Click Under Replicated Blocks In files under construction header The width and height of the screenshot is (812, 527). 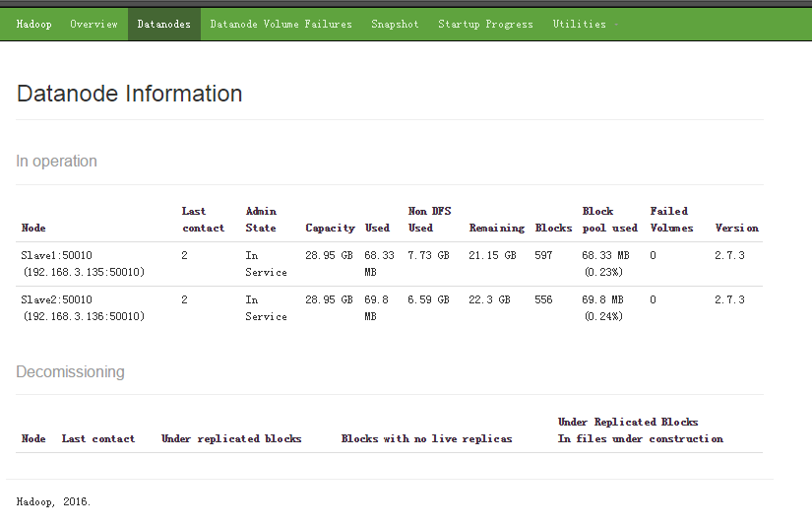click(640, 430)
